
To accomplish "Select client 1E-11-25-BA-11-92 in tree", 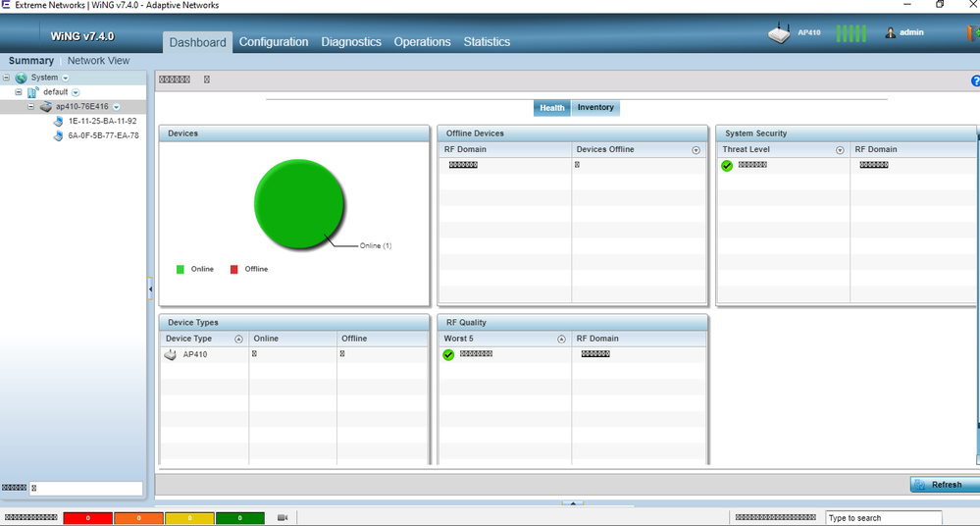I will pos(102,122).
